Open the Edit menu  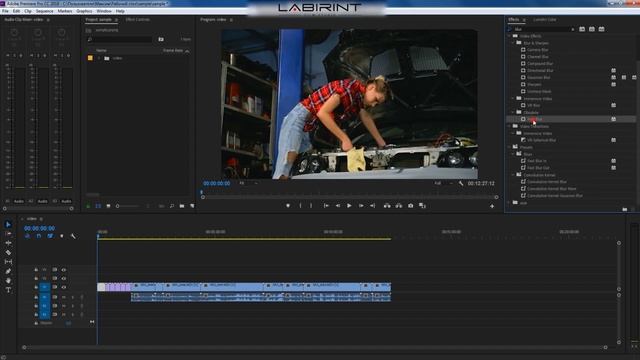point(16,11)
